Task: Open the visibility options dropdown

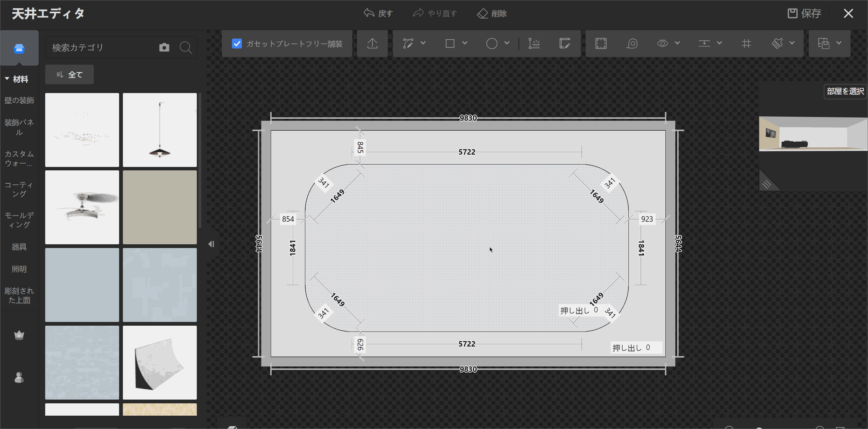Action: click(677, 43)
